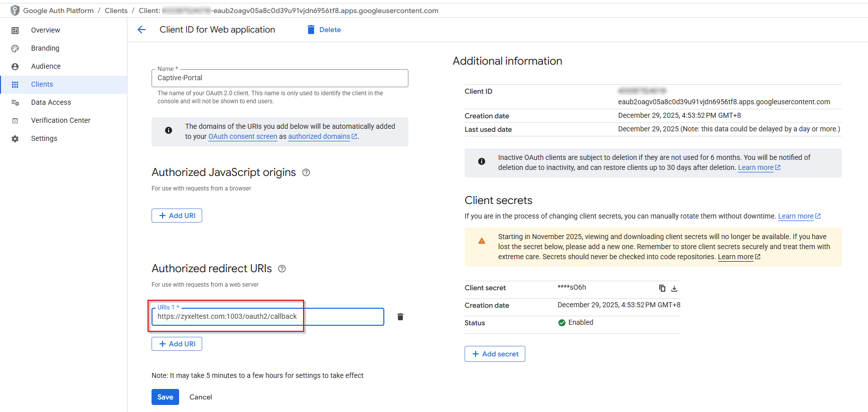Viewport: 868px width, 412px height.
Task: Go back using the left arrow
Action: (141, 30)
